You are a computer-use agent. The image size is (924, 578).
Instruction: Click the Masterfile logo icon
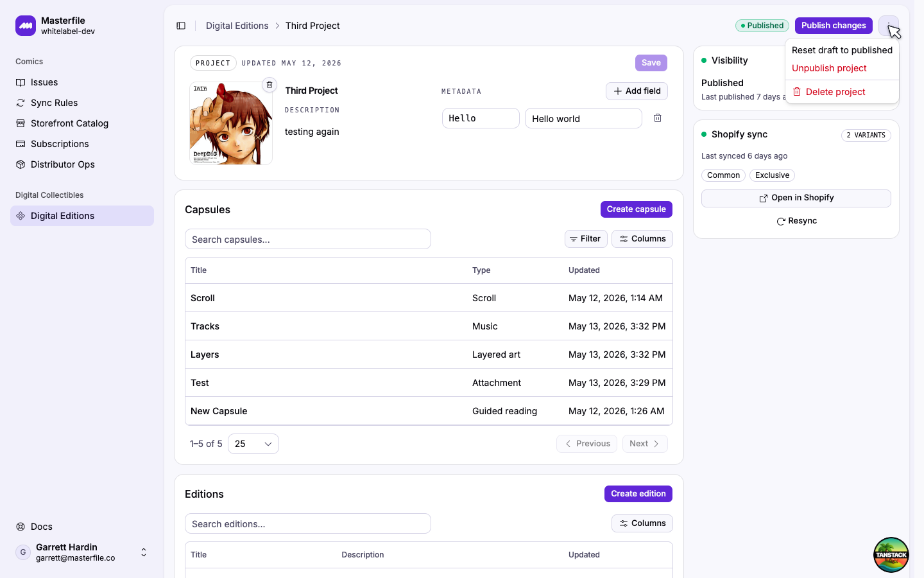click(x=26, y=26)
